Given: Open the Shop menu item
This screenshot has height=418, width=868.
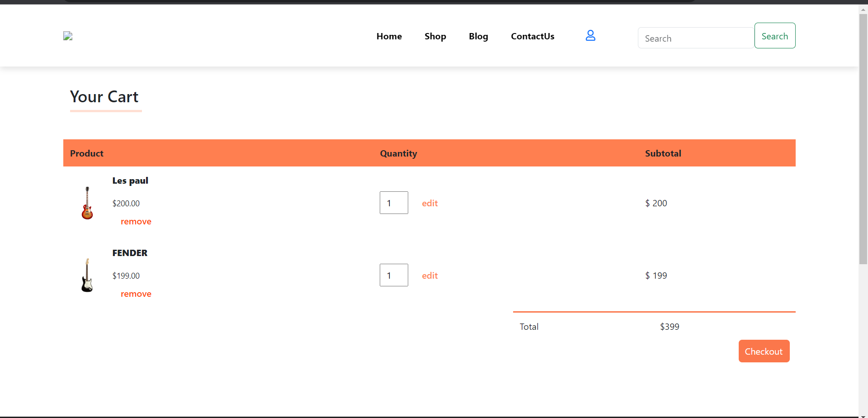Looking at the screenshot, I should [435, 36].
